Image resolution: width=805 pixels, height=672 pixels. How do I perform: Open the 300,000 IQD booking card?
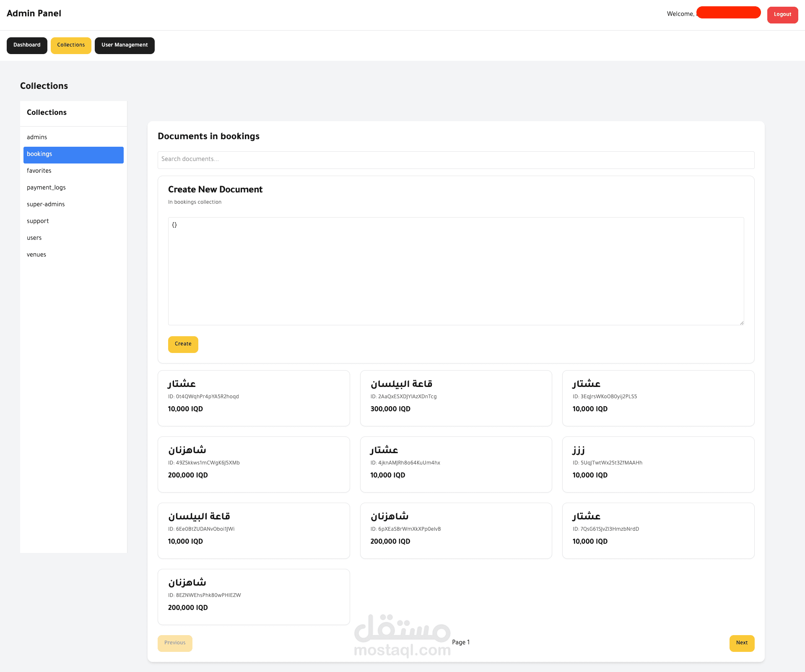coord(456,398)
